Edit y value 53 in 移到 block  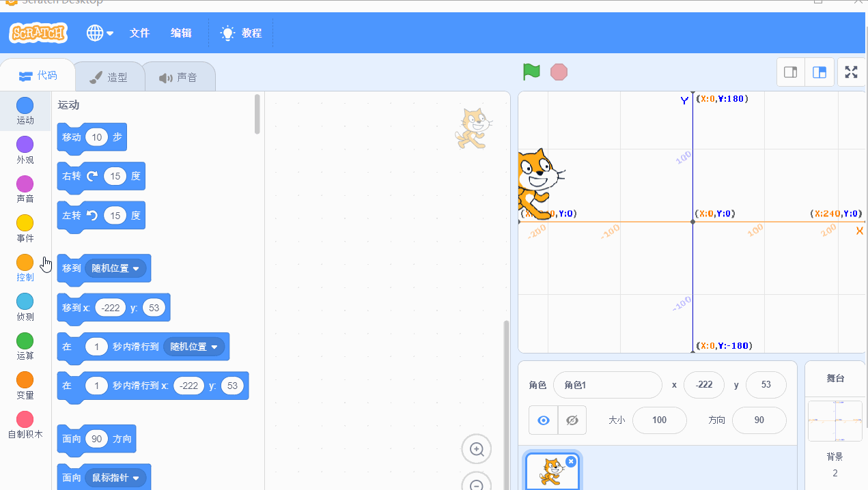click(154, 308)
